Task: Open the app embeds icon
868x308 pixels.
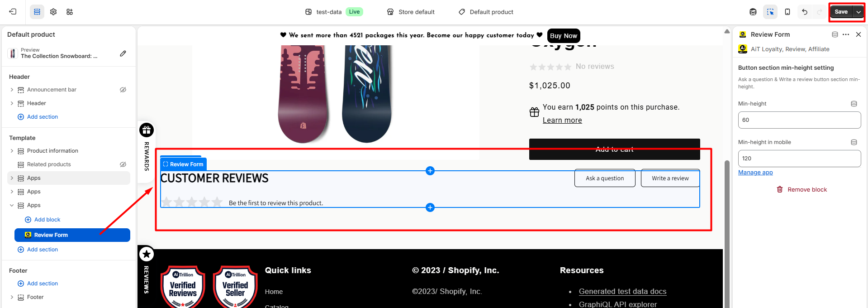Action: 70,12
